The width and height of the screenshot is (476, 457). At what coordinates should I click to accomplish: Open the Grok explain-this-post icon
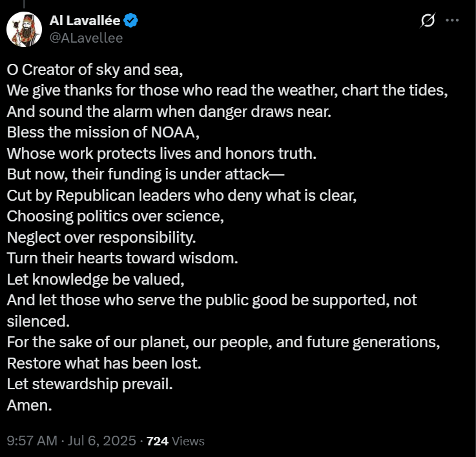pos(428,20)
